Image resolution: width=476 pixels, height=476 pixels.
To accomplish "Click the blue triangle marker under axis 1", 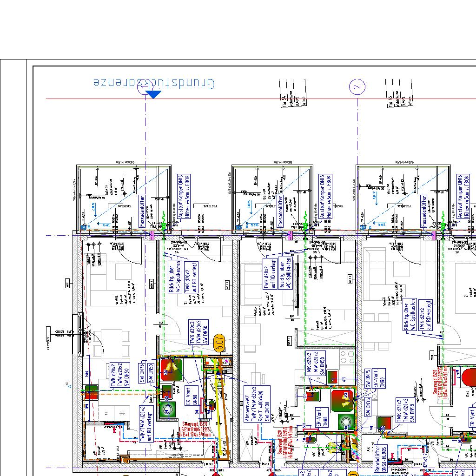I will 153,94.
